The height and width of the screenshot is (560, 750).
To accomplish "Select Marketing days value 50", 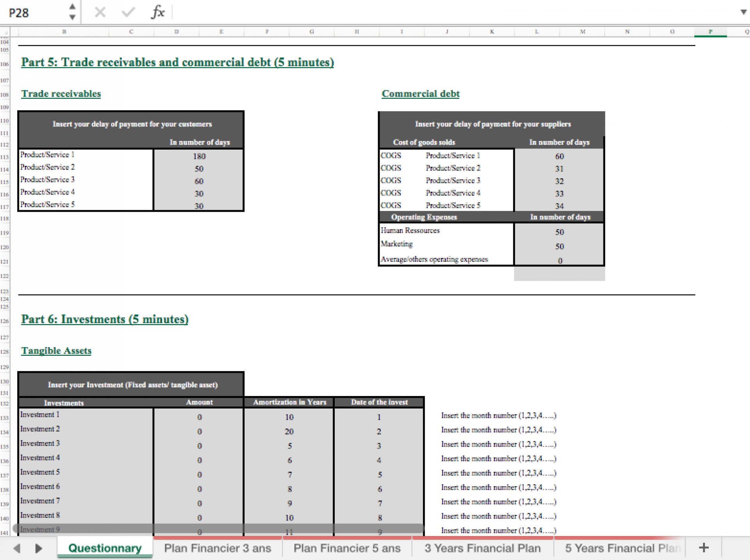I will coord(559,246).
